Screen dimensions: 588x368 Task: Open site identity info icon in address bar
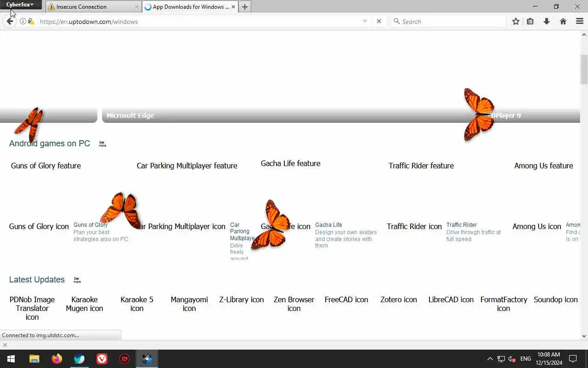click(x=23, y=21)
